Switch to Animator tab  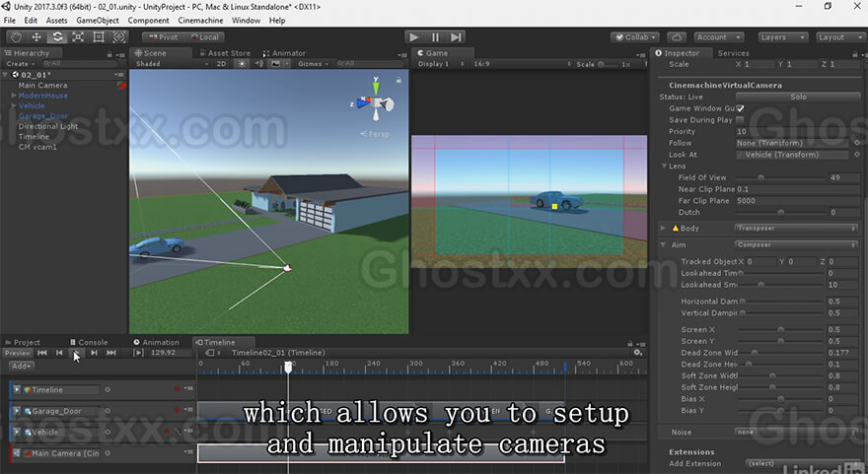click(x=284, y=53)
